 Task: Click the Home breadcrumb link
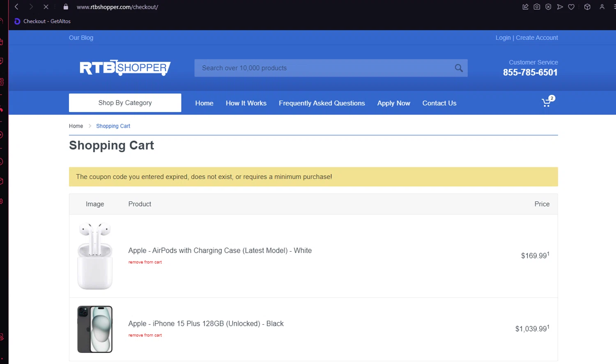pos(76,126)
